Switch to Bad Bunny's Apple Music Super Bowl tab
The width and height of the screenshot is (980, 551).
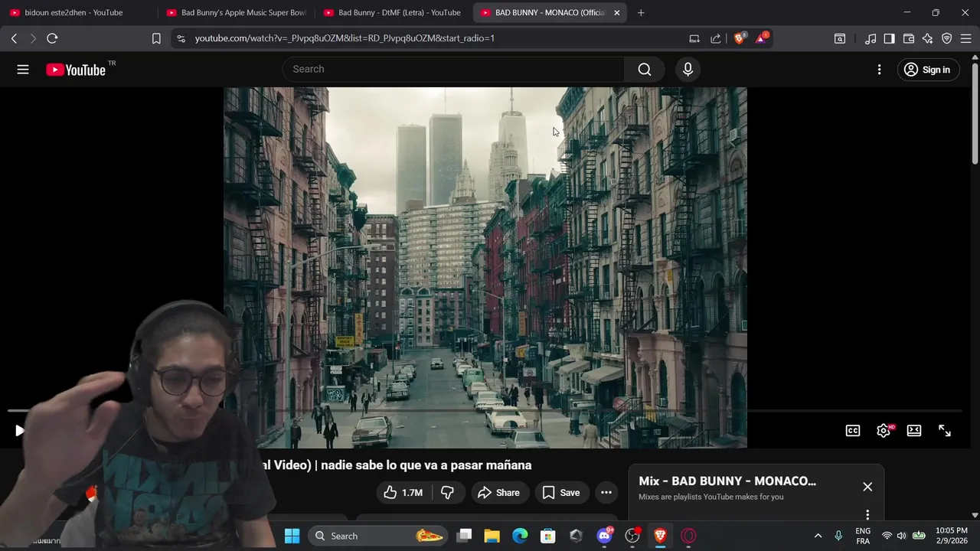(237, 13)
